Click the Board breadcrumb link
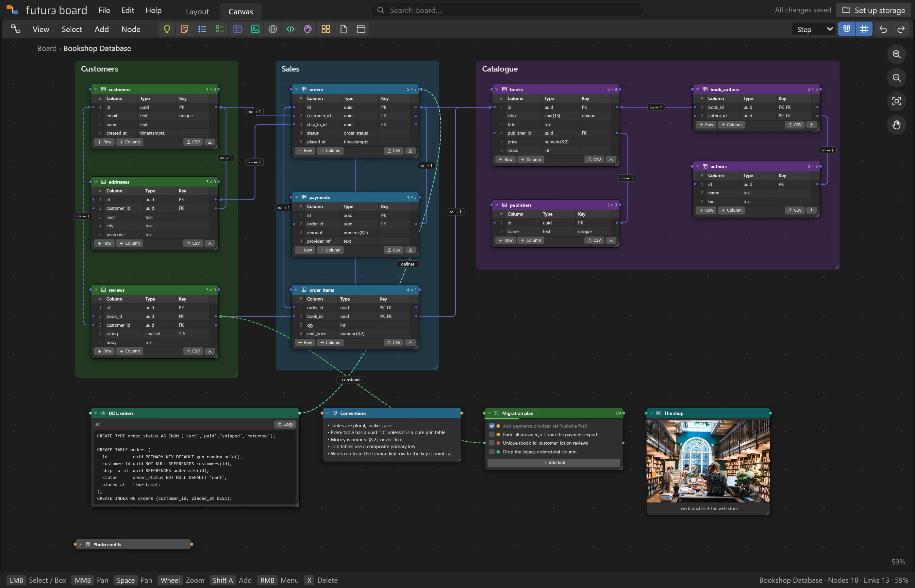The width and height of the screenshot is (915, 588). tap(47, 48)
